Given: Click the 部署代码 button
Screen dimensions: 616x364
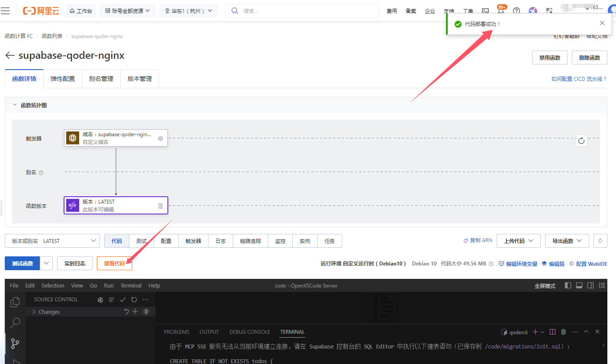Looking at the screenshot, I should point(114,263).
